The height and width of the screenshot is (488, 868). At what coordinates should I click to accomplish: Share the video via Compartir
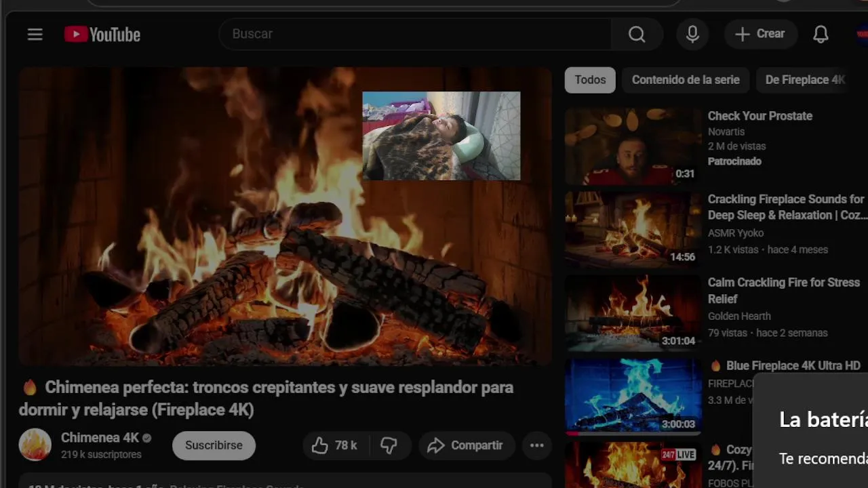click(x=466, y=445)
